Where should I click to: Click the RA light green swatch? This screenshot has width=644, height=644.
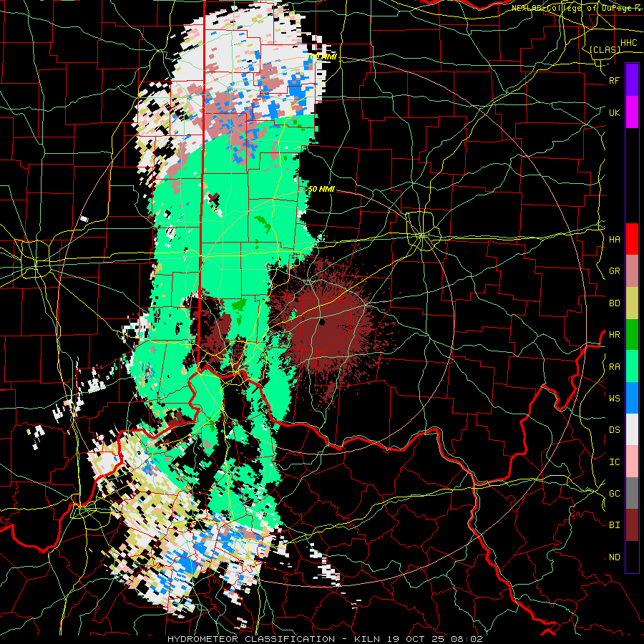(x=632, y=366)
